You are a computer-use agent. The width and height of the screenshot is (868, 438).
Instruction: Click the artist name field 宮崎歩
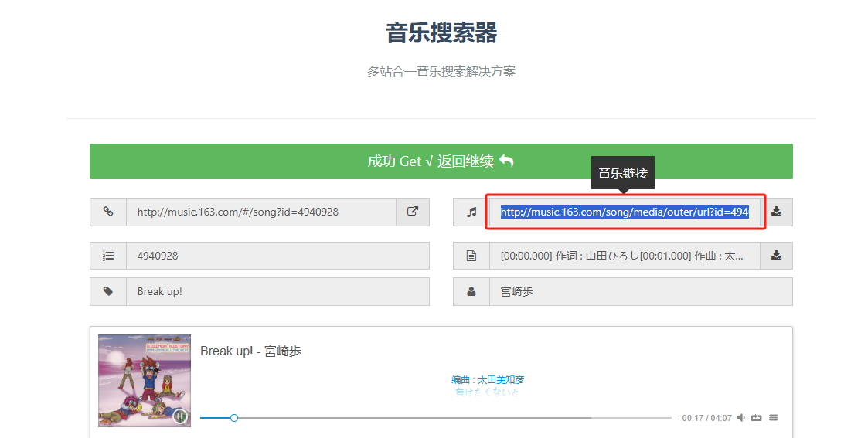[x=640, y=291]
